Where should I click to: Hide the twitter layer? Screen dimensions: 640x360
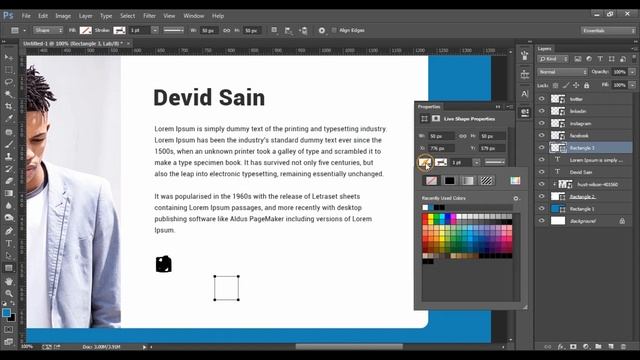click(542, 99)
